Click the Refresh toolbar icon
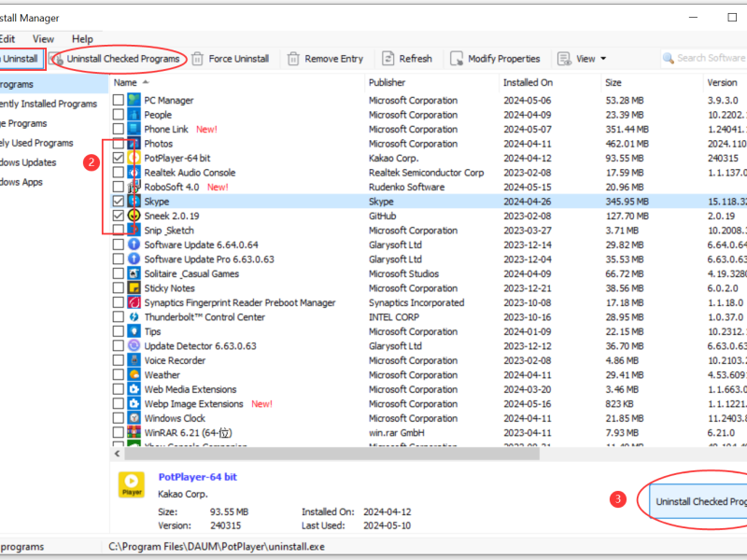The image size is (747, 560). tap(388, 59)
